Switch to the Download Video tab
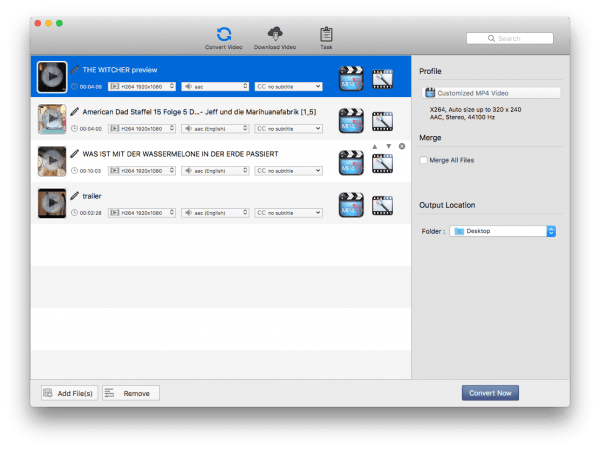 click(274, 36)
